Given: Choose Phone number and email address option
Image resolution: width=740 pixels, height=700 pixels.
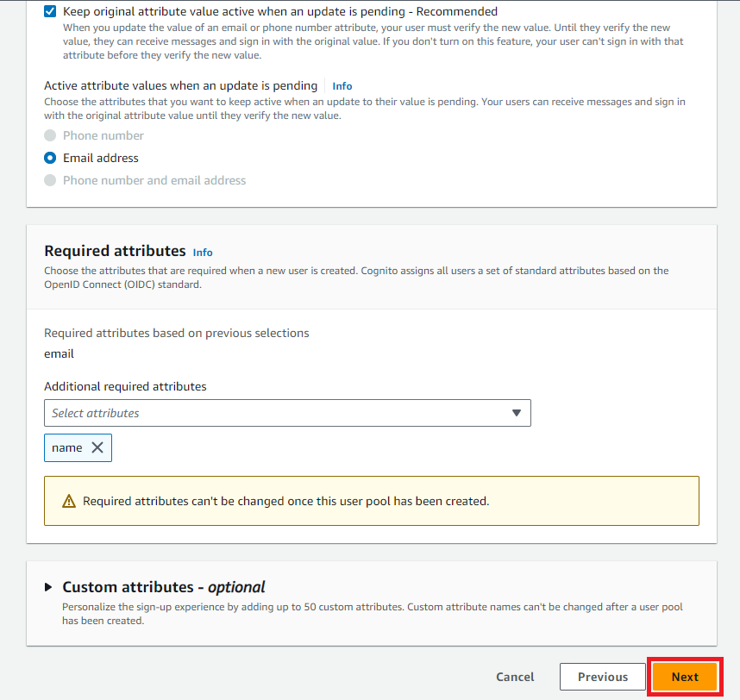Looking at the screenshot, I should point(50,180).
